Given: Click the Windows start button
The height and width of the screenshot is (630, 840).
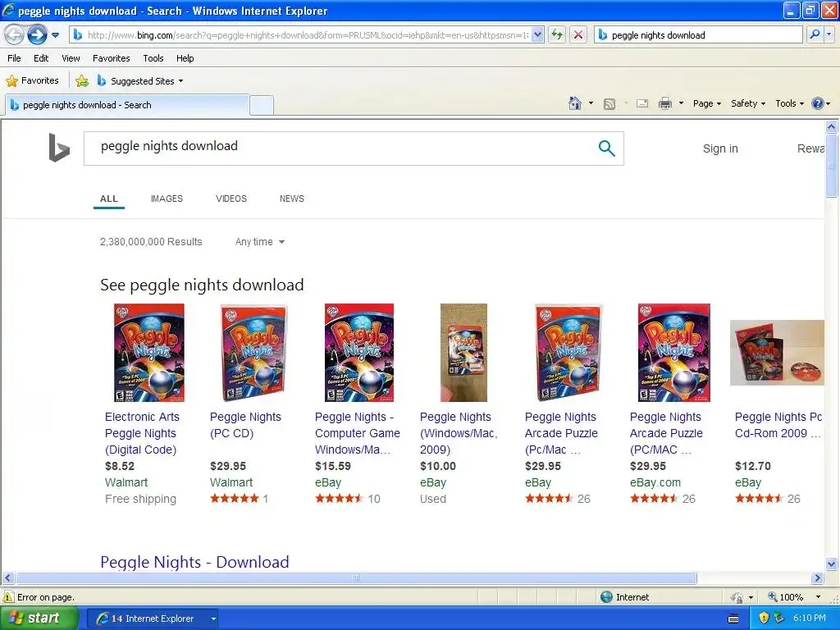Looking at the screenshot, I should pos(39,619).
